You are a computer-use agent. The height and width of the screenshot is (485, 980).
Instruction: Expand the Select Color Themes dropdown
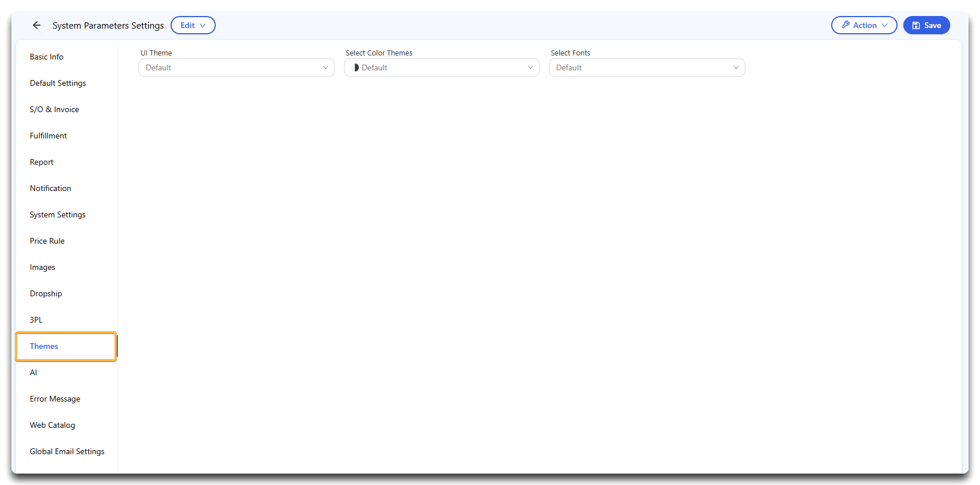(x=441, y=67)
